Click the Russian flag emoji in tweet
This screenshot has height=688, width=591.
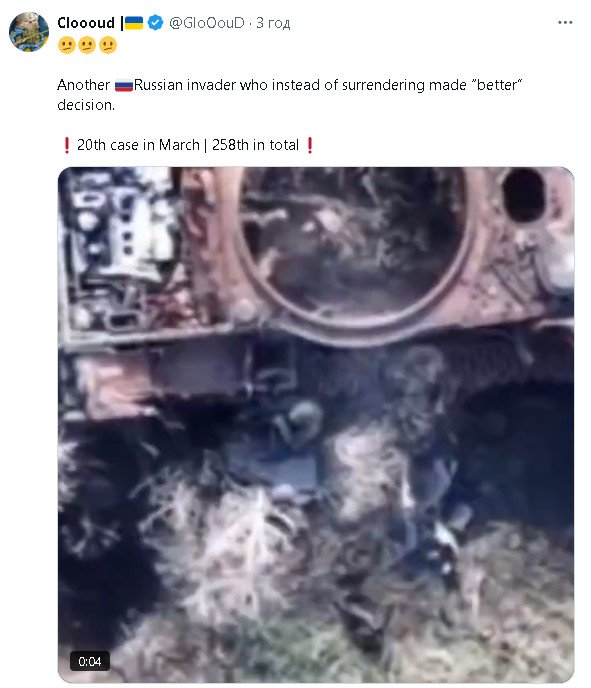pos(124,85)
